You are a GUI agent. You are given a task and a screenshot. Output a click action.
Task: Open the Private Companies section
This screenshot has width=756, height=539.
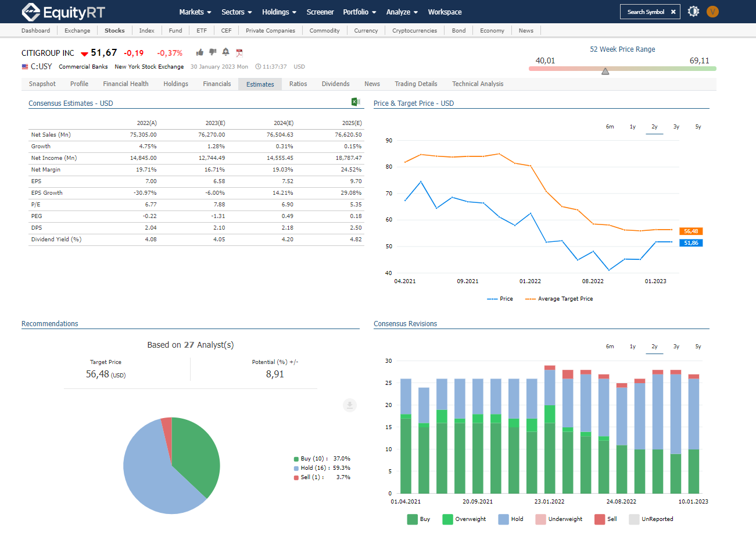tap(270, 30)
